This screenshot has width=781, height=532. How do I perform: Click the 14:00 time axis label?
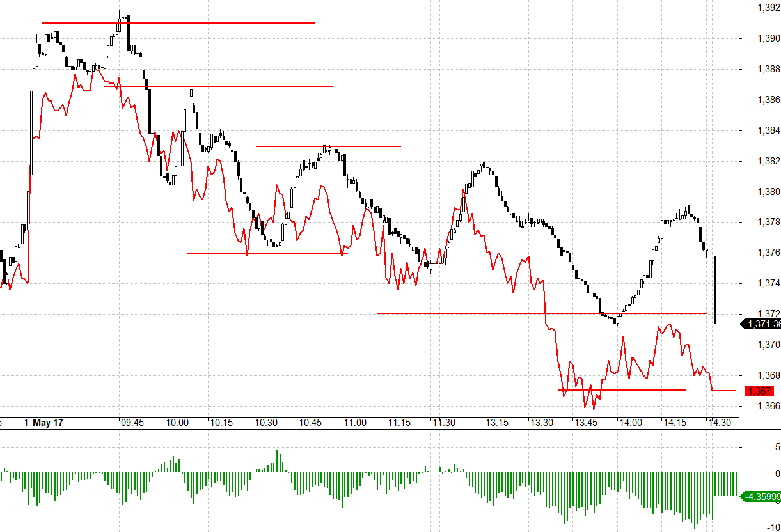click(630, 423)
